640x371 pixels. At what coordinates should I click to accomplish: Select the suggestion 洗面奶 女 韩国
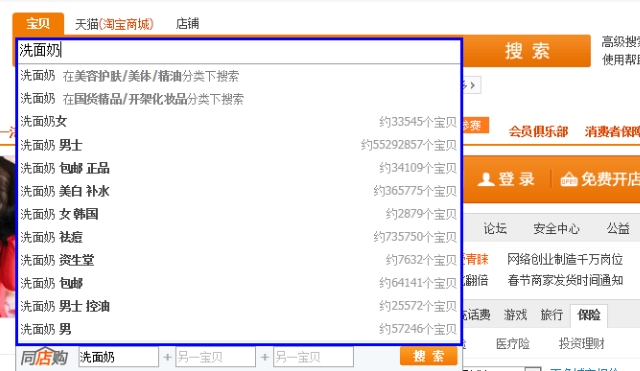pos(239,213)
